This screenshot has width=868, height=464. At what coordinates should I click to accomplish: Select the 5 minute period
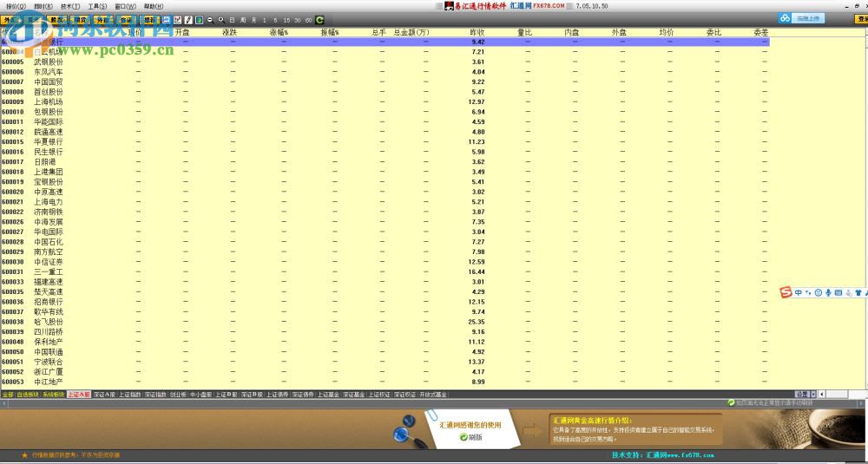click(275, 20)
